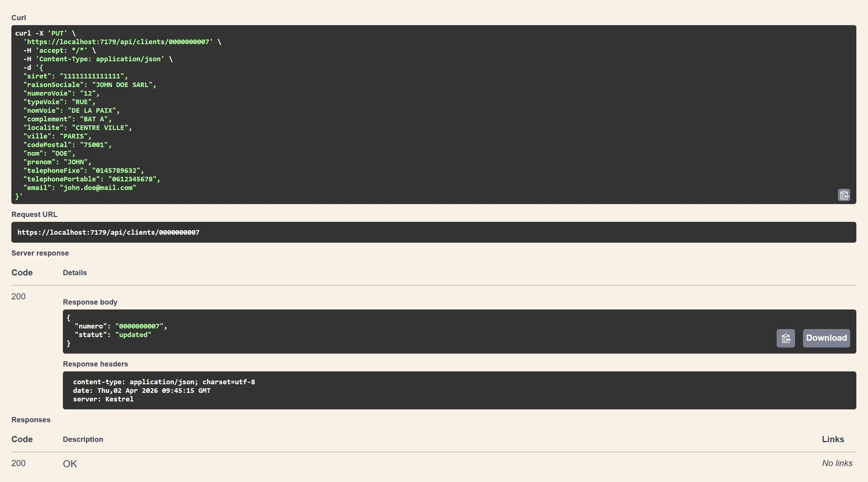868x482 pixels.
Task: Click the No links text in Links column
Action: (837, 463)
